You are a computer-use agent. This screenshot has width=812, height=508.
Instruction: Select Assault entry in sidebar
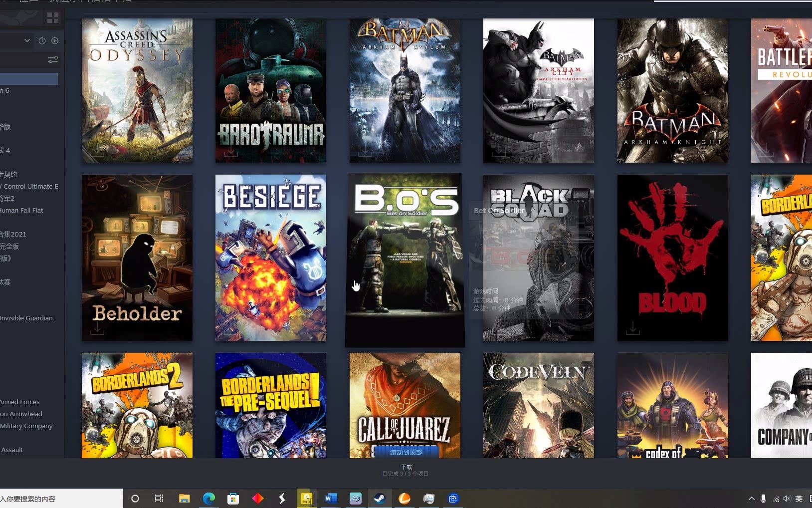(11, 450)
